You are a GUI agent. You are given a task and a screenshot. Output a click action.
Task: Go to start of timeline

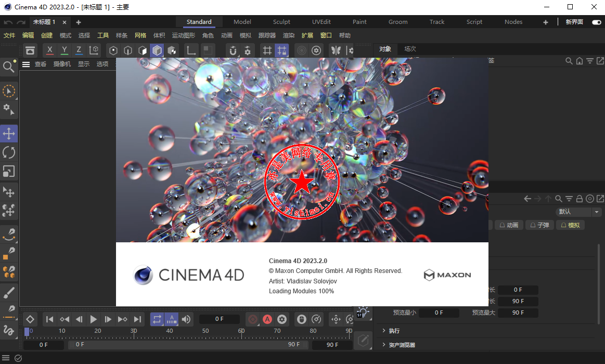click(x=50, y=319)
